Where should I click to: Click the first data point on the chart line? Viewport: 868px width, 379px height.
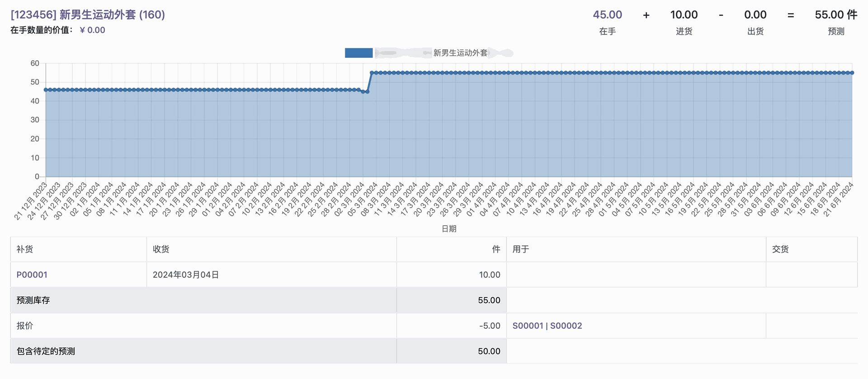click(x=46, y=90)
